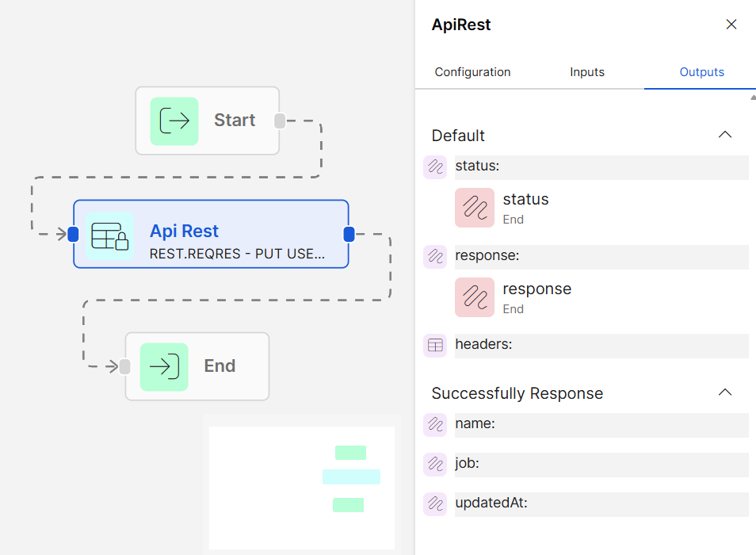
Task: Select the Api Rest table-lock icon
Action: click(x=110, y=236)
